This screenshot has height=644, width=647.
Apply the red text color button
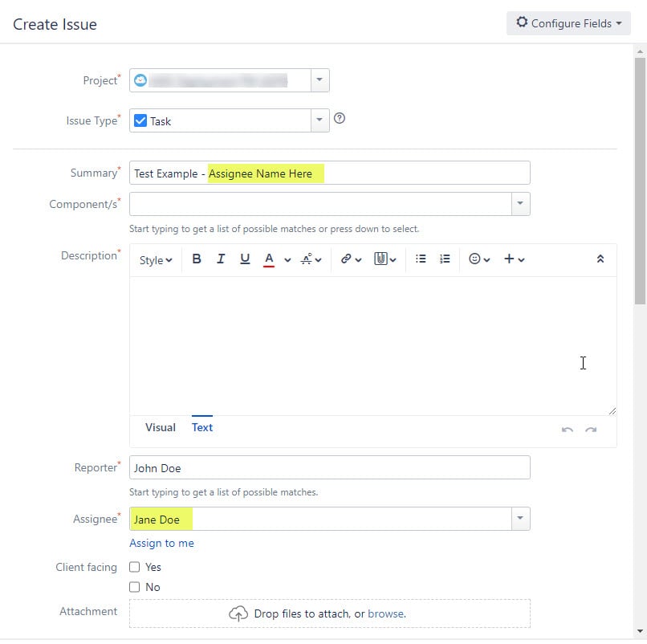(269, 260)
